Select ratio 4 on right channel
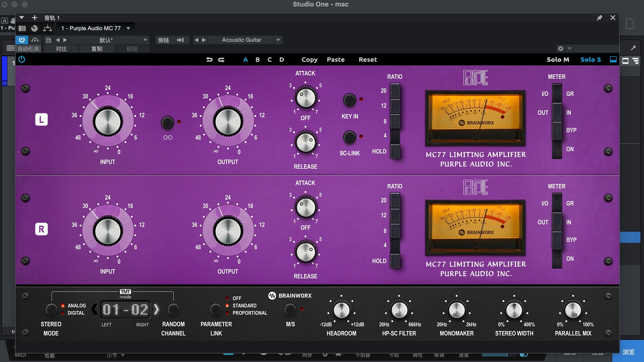 tap(395, 246)
